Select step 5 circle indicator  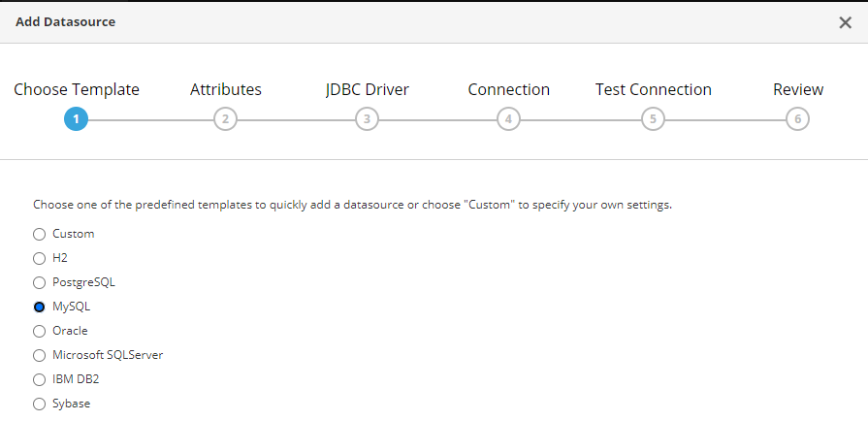653,119
